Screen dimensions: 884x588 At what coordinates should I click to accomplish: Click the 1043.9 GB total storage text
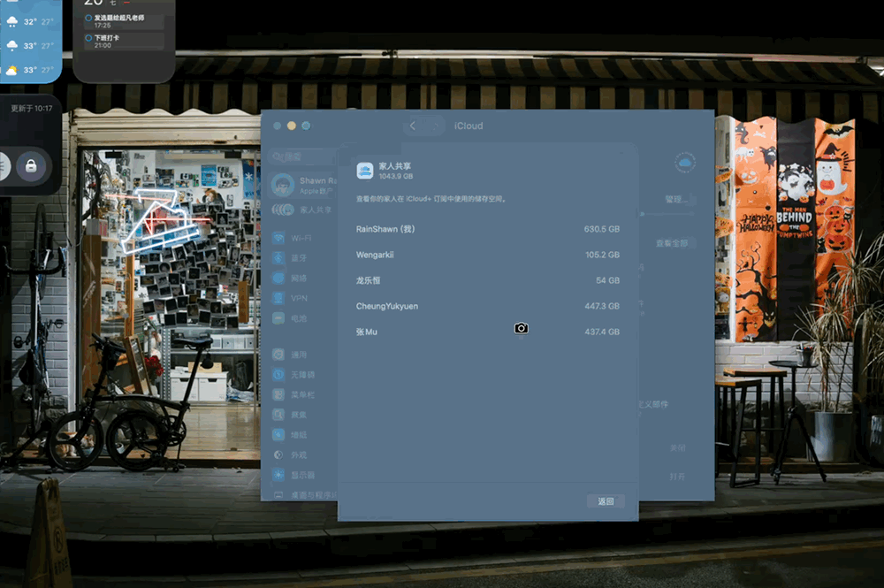pyautogui.click(x=396, y=177)
